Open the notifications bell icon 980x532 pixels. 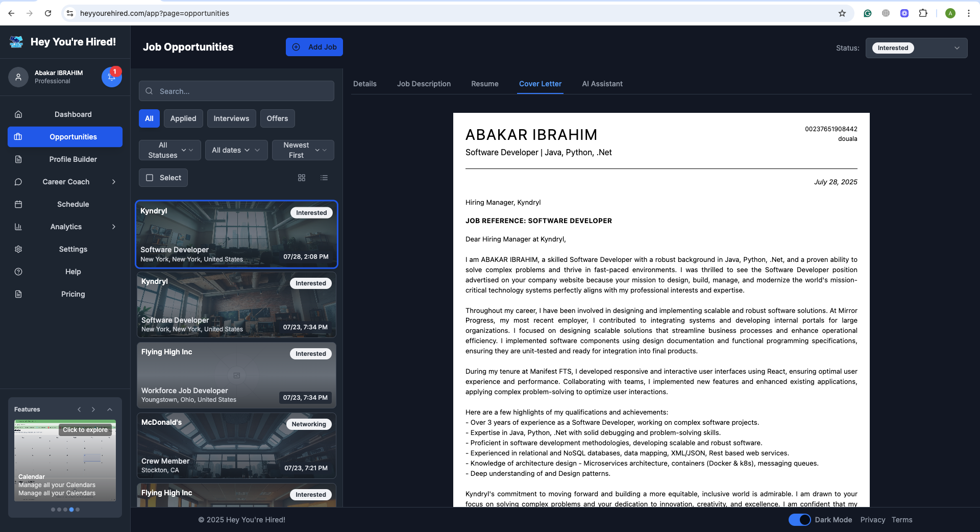(111, 77)
